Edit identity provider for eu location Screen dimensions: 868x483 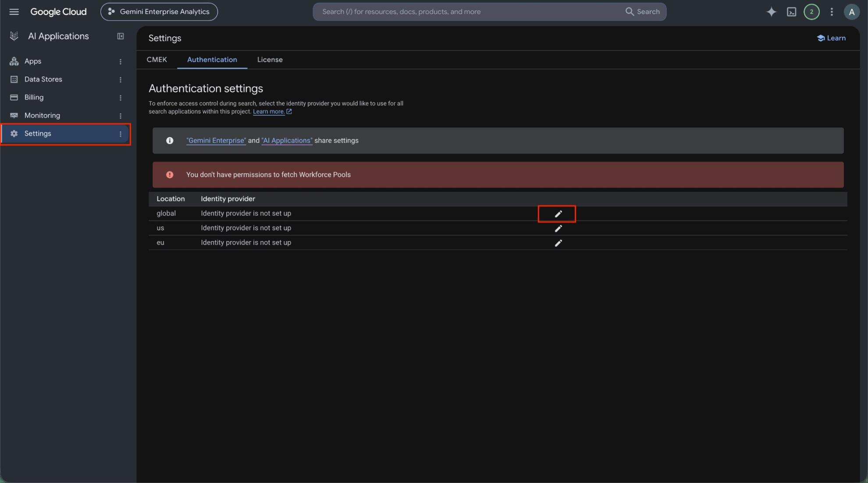click(x=558, y=243)
